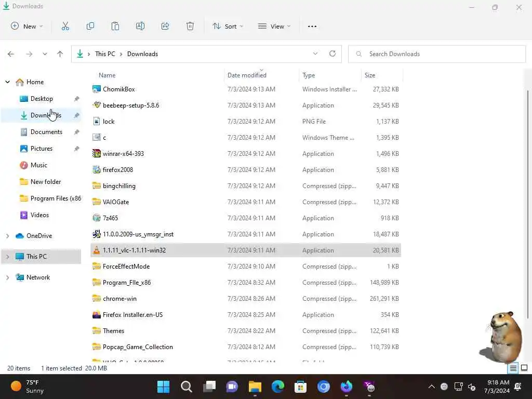
Task: Click the beebeep-setup-5.8.6 file icon
Action: coord(96,105)
